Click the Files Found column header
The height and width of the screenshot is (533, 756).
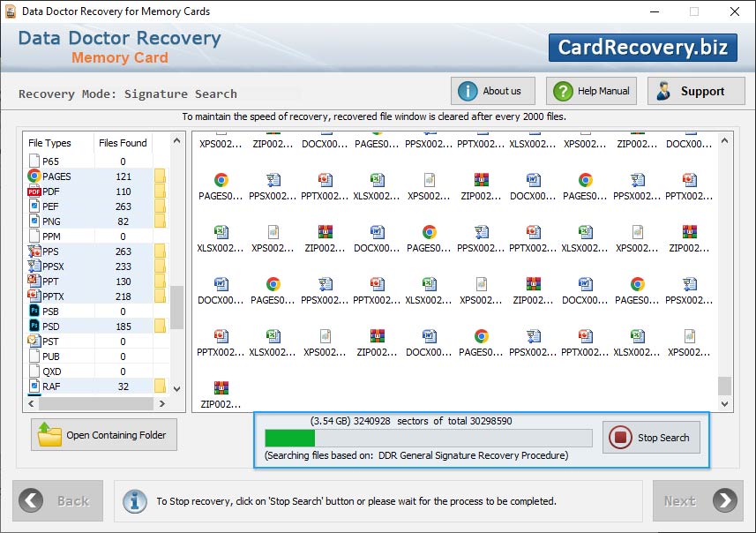[123, 143]
